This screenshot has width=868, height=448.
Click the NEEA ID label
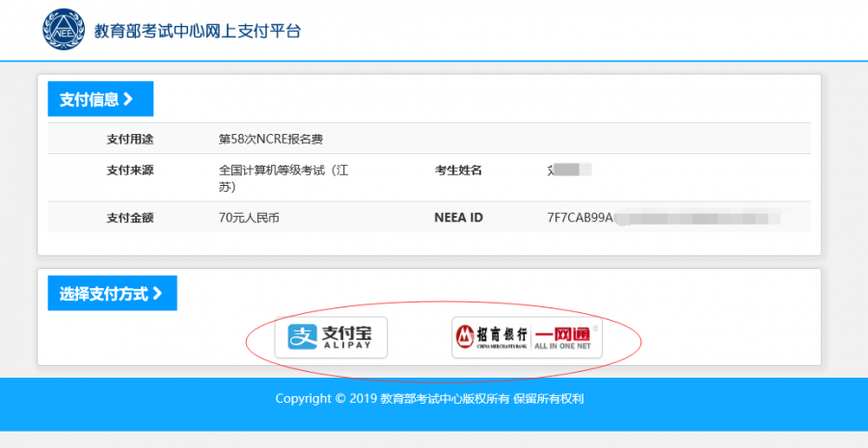[458, 218]
